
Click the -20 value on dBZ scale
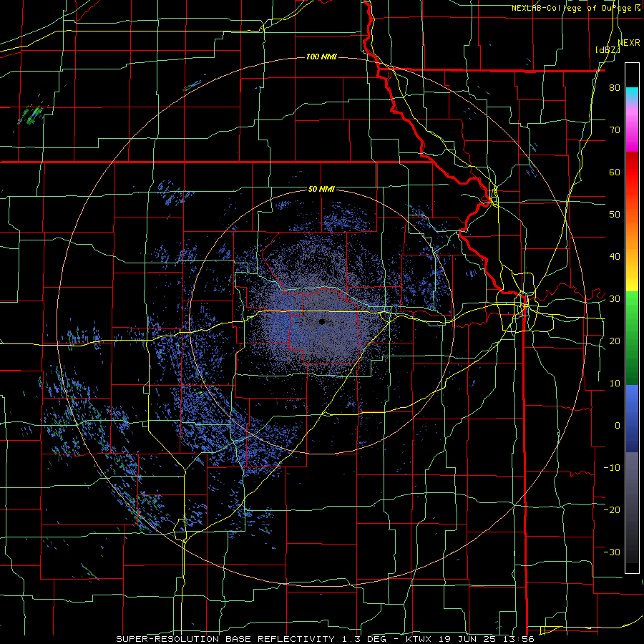(612, 509)
